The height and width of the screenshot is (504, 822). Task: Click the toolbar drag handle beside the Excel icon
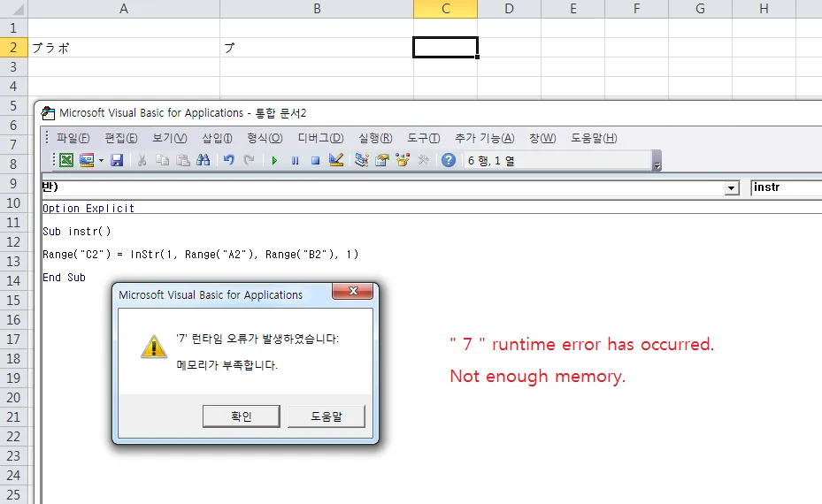[x=53, y=160]
